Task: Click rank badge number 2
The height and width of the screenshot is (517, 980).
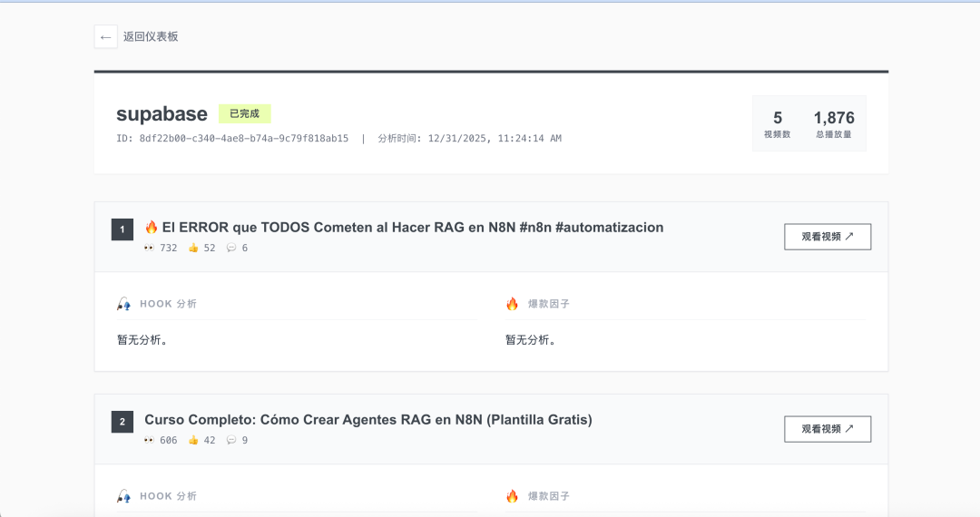Action: point(122,422)
